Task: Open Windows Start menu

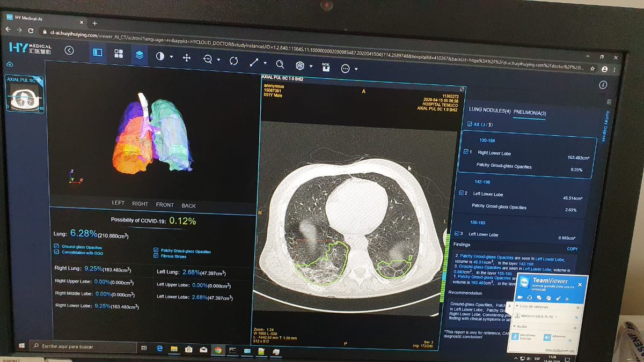Action: click(23, 346)
